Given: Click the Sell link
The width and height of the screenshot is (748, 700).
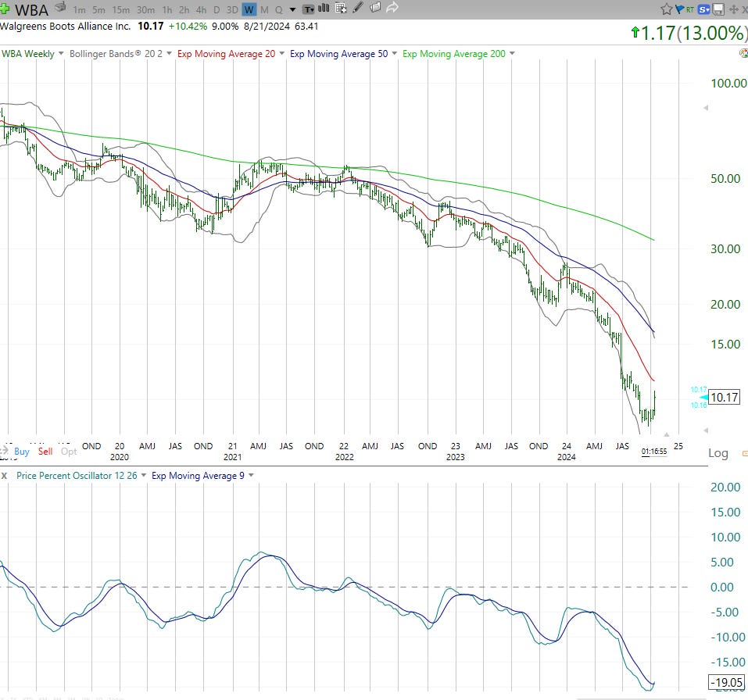Looking at the screenshot, I should [45, 451].
